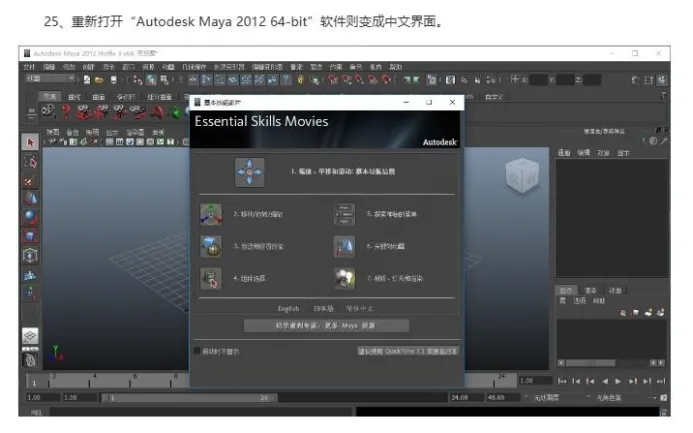This screenshot has width=693, height=433.
Task: Open the viewport Shading panel menu
Action: click(72, 132)
